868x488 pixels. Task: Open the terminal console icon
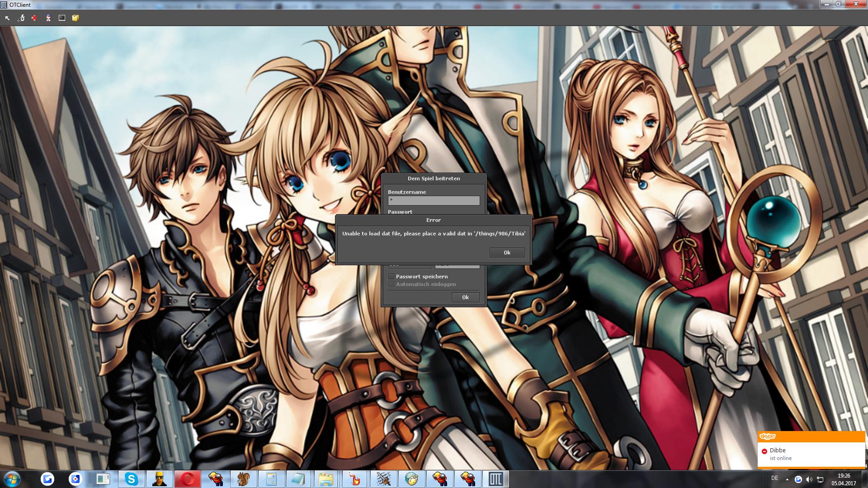(62, 18)
